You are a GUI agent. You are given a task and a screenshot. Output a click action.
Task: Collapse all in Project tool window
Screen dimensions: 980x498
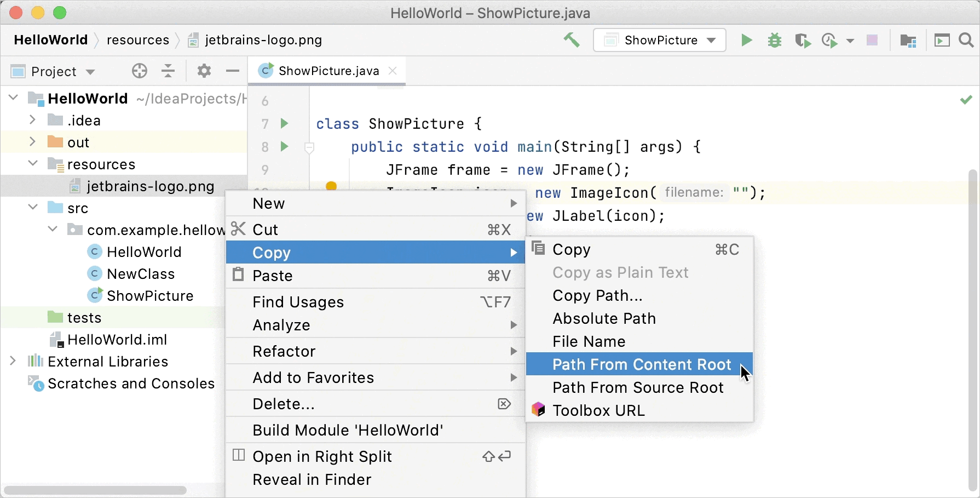(x=168, y=71)
